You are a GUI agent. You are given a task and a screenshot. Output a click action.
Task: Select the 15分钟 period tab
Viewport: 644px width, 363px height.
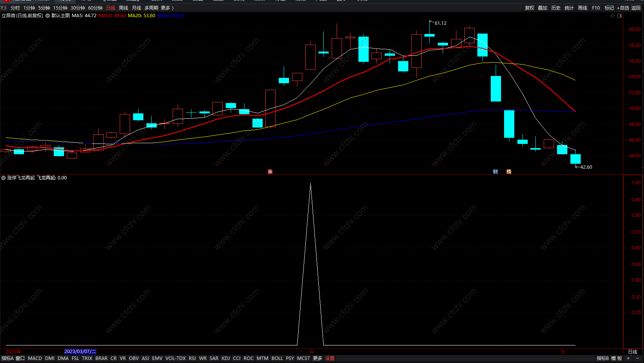coord(60,8)
